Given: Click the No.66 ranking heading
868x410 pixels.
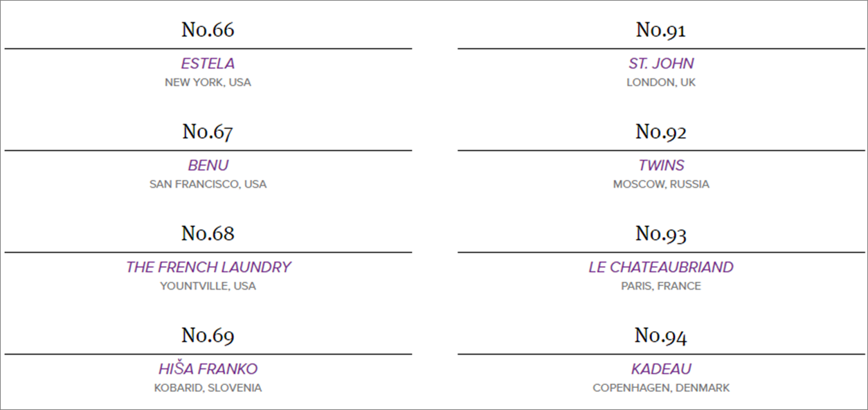Looking at the screenshot, I should click(208, 30).
